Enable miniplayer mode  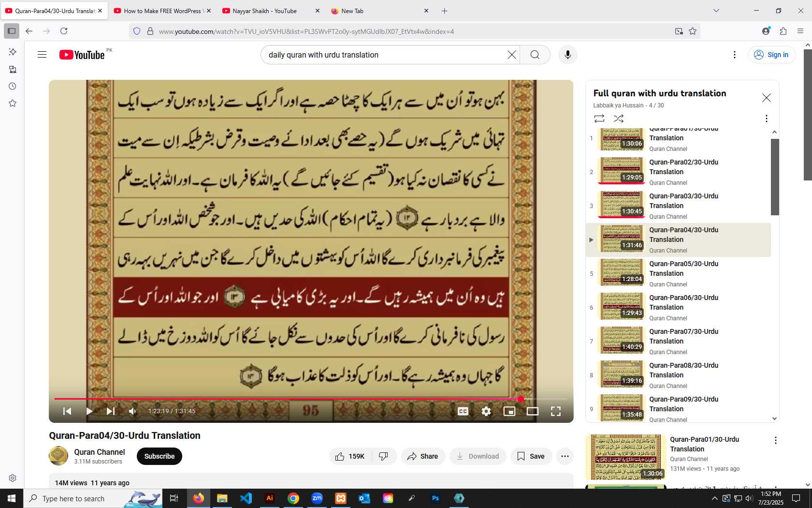point(509,411)
